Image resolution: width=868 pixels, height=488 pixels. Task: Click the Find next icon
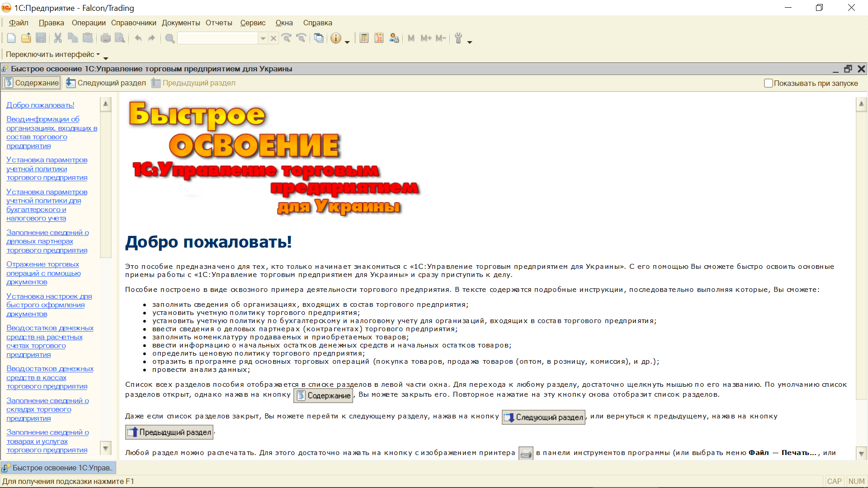286,38
